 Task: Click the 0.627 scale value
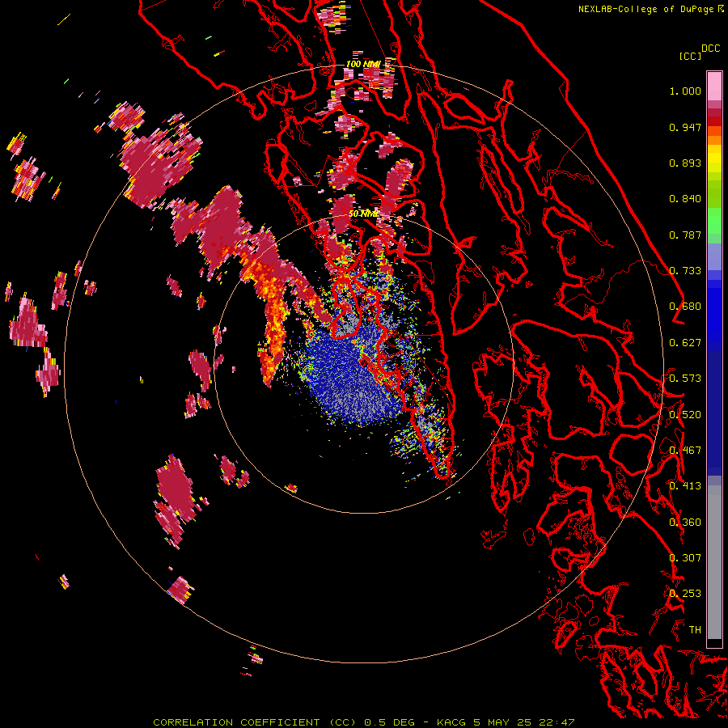(685, 343)
